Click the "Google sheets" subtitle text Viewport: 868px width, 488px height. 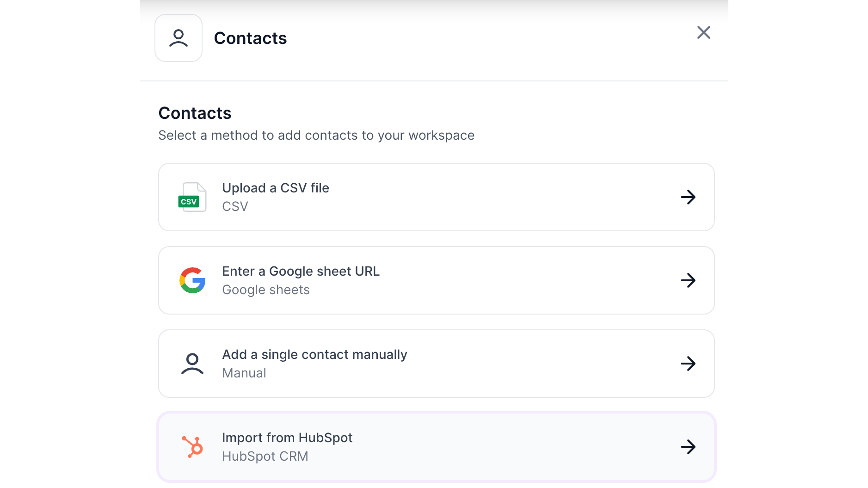(x=266, y=290)
